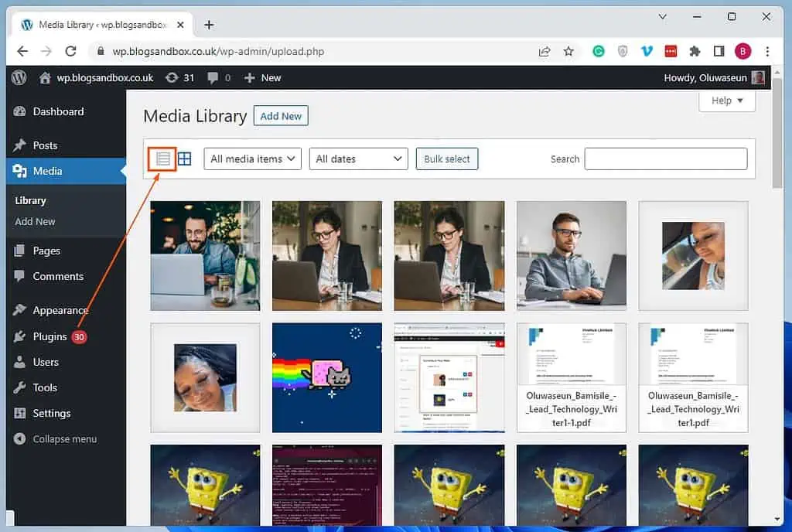Click Add New submenu link under Media
This screenshot has height=532, width=792.
[35, 222]
